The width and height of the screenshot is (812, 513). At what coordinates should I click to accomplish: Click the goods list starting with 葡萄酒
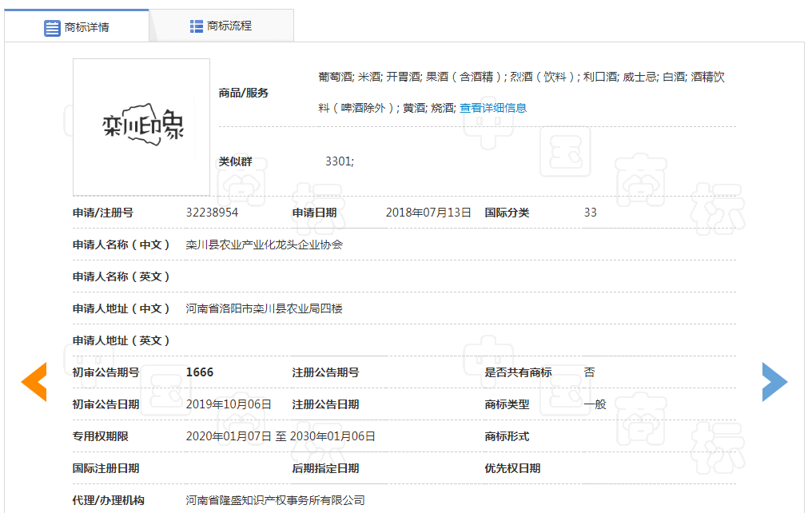point(521,78)
